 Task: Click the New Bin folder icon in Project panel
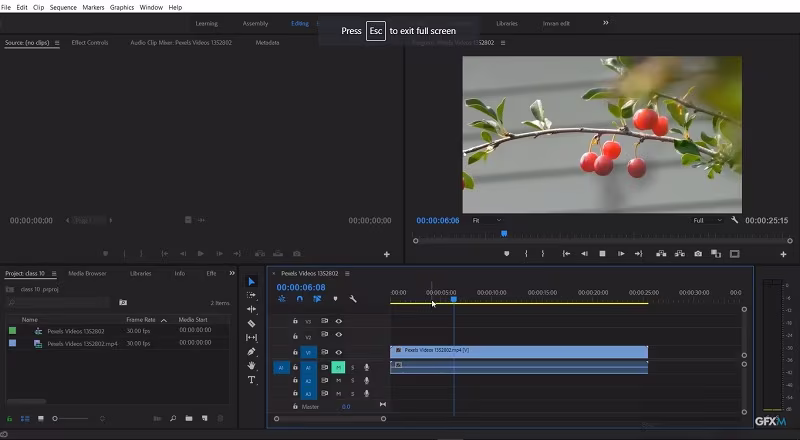click(x=190, y=418)
